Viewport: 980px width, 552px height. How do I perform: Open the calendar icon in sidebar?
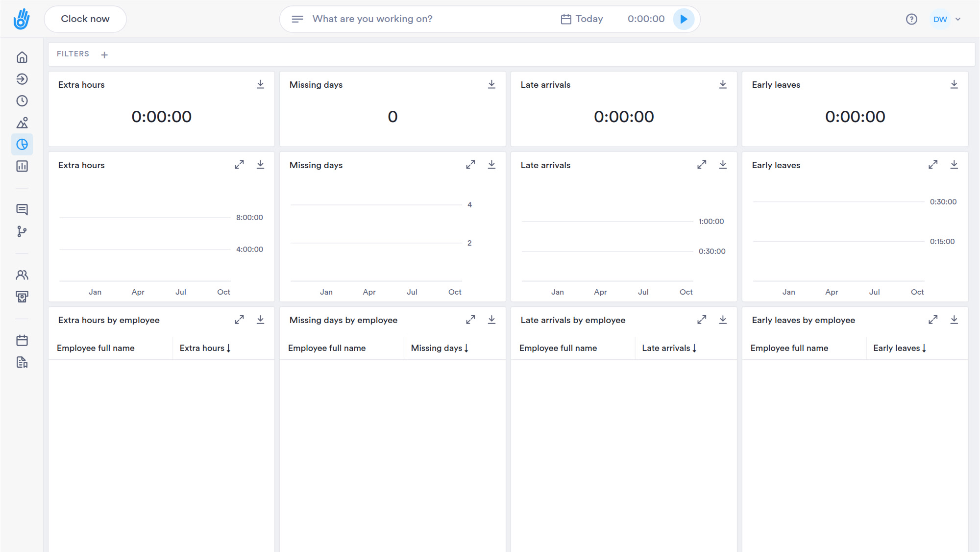pos(22,340)
